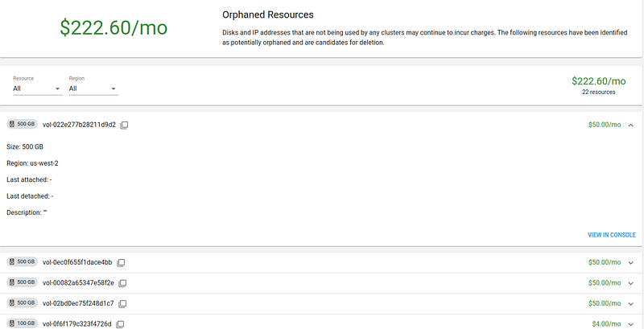Screen dimensions: 644x329
Task: Click the Description field
Action: tap(27, 212)
